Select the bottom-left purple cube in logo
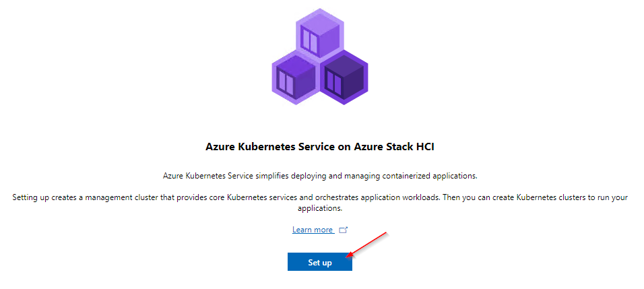Image resolution: width=644 pixels, height=289 pixels. pos(296,77)
